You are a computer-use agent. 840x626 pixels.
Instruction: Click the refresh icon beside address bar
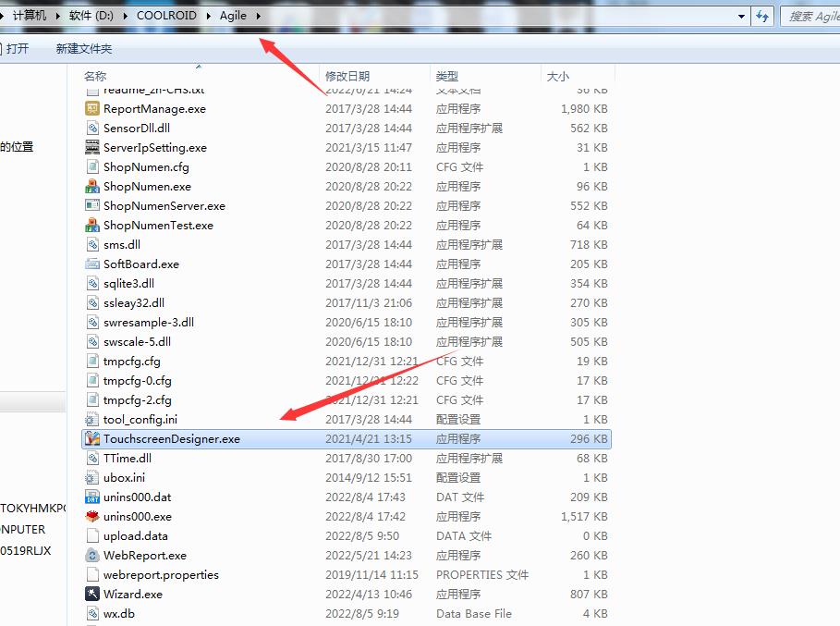[762, 16]
